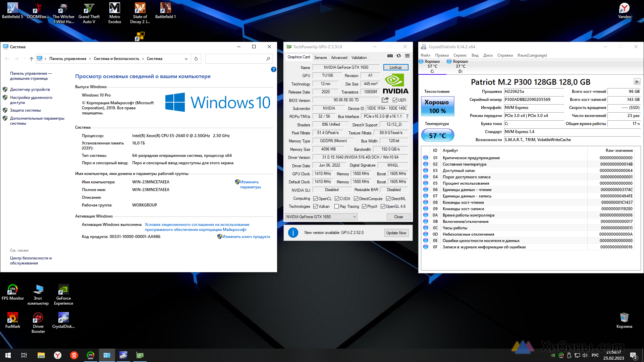This screenshot has height=362, width=644.
Task: Open Корзина recycle bin icon
Action: point(624,320)
